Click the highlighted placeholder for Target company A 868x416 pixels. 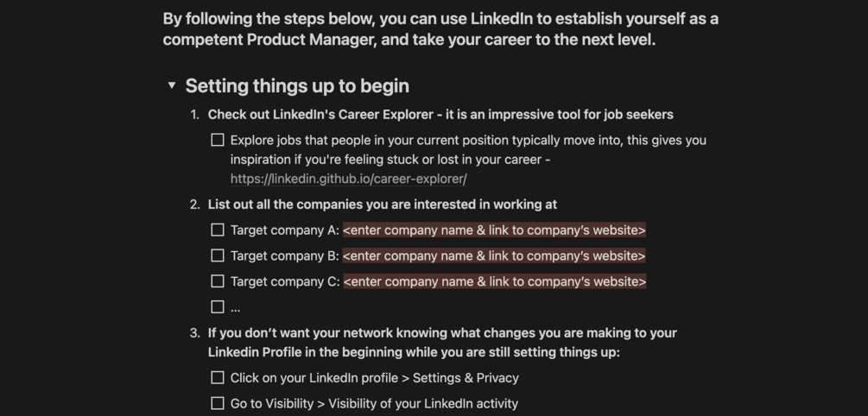[x=494, y=230]
